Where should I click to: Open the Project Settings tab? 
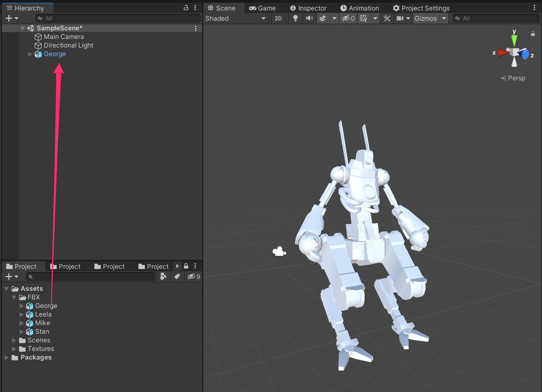click(x=421, y=8)
